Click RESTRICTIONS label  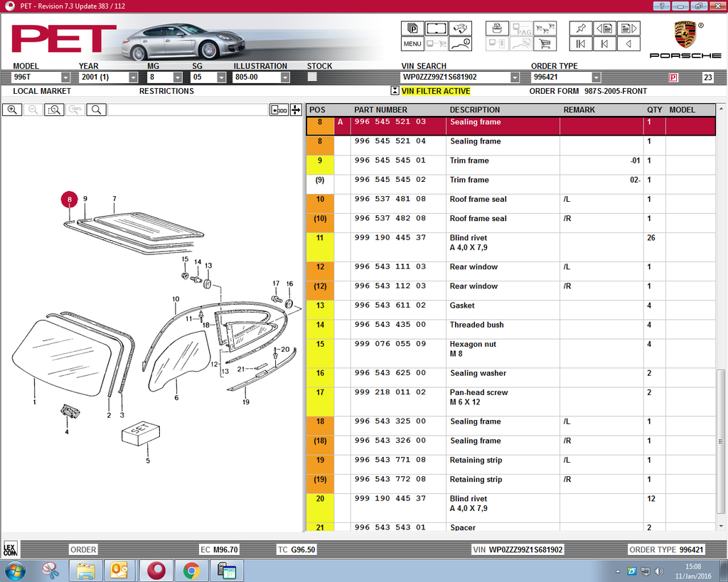166,91
